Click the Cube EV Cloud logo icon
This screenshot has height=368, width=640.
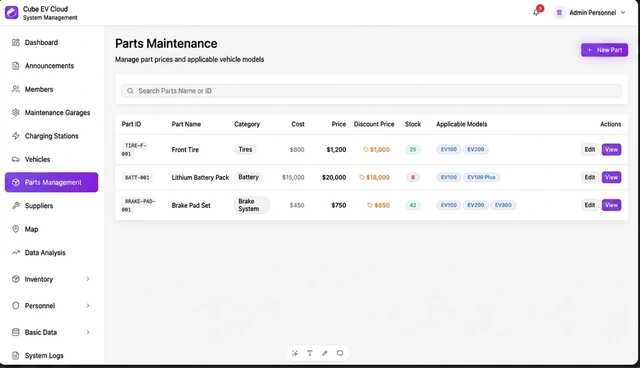[x=11, y=13]
